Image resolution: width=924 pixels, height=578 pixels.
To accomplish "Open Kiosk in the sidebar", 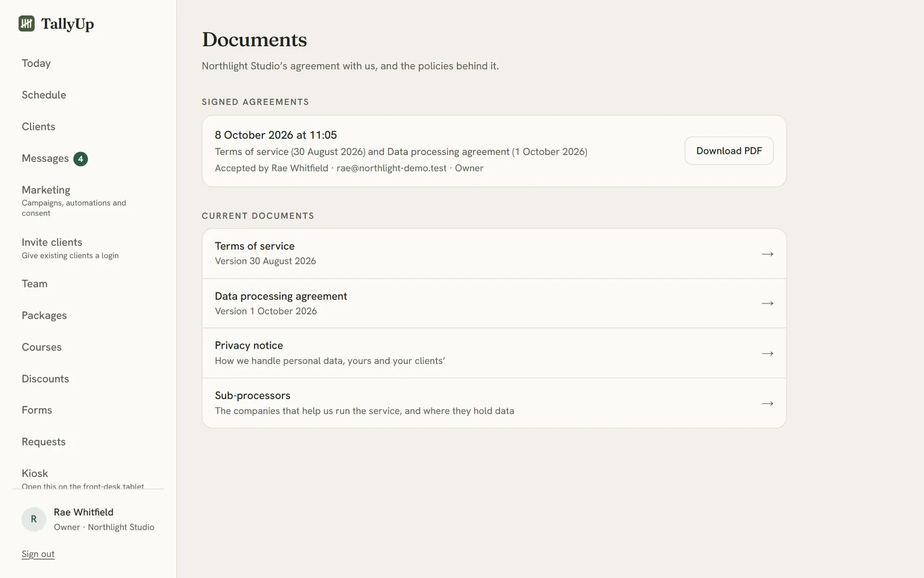I will tap(35, 473).
